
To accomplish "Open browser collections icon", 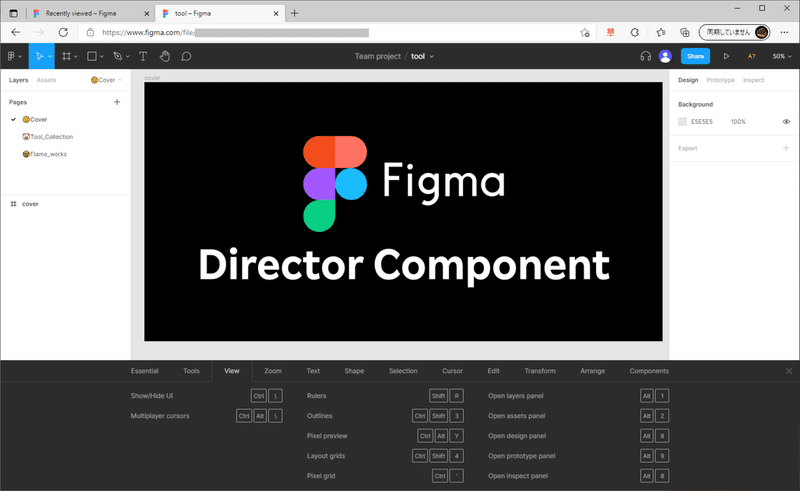I will pyautogui.click(x=685, y=33).
